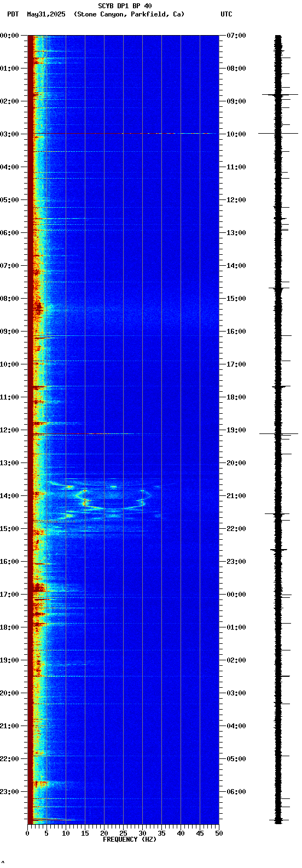Click the '(Stone Canyon, Parkfield, Ca)' location label

tap(129, 14)
